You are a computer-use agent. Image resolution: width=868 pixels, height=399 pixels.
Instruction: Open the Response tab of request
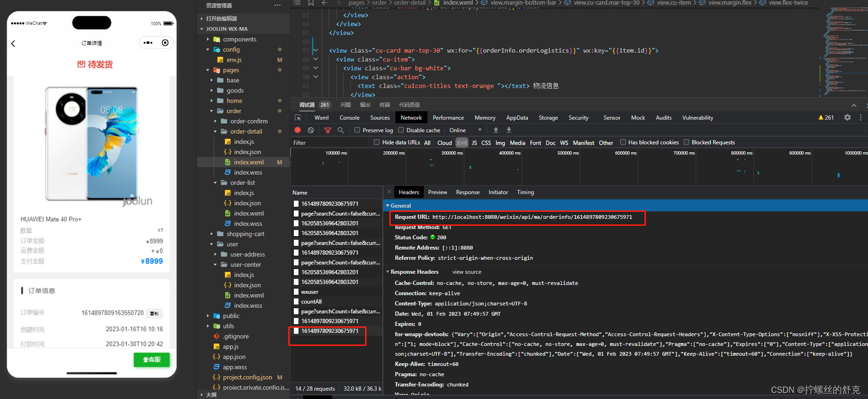click(x=468, y=192)
